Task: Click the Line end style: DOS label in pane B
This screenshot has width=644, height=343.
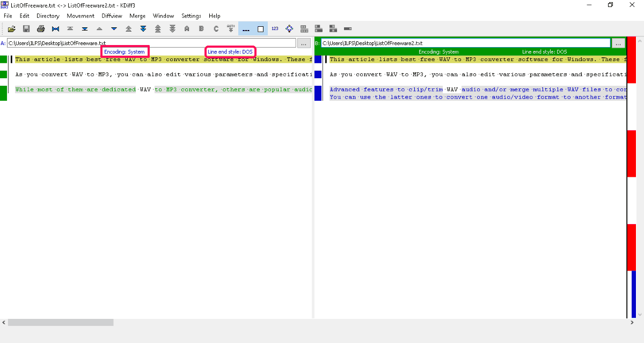Action: tap(545, 52)
